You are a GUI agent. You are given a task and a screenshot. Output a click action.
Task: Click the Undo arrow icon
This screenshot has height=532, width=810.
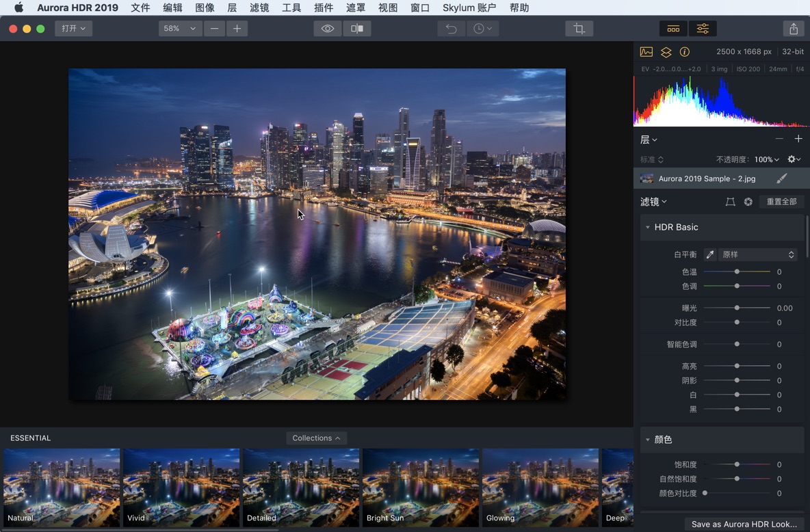click(x=451, y=28)
